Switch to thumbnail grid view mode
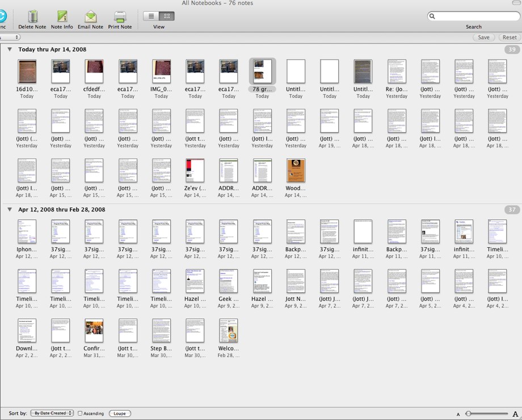Screen dimensions: 522x420 pyautogui.click(x=167, y=16)
